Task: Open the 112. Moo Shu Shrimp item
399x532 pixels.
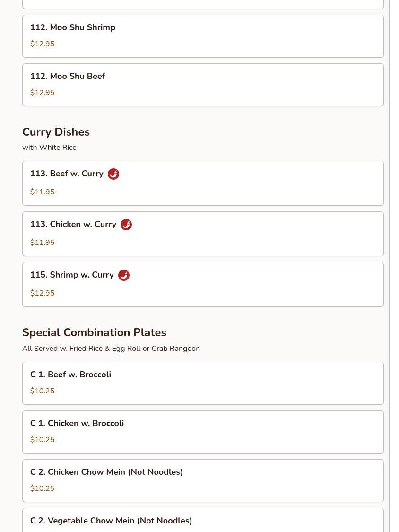Action: 73,27
